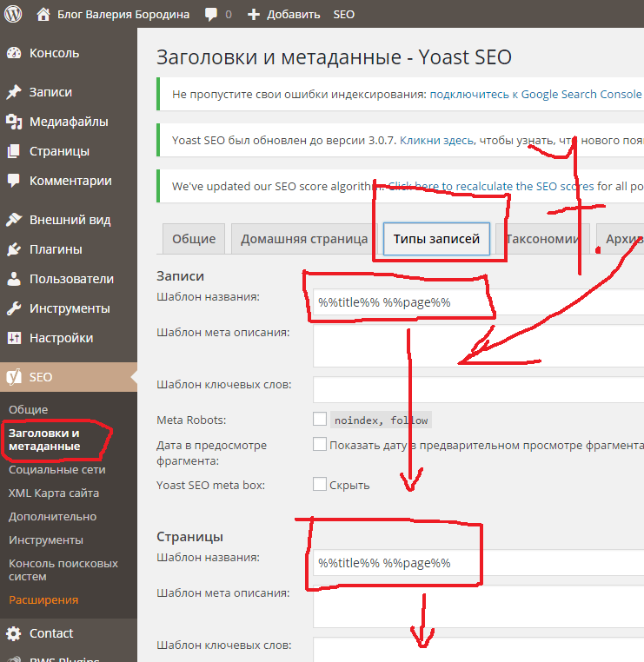This screenshot has height=662, width=644.
Task: Click the Кликни здесь link
Action: click(x=436, y=140)
